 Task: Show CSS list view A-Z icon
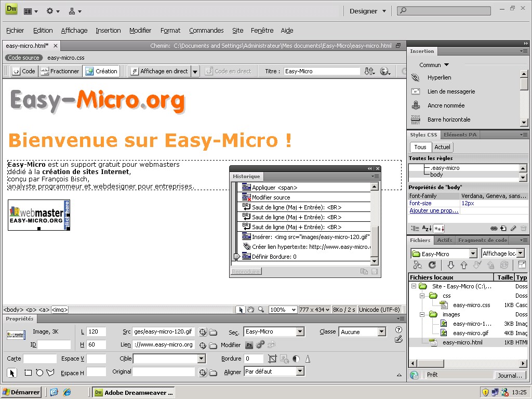tap(427, 229)
